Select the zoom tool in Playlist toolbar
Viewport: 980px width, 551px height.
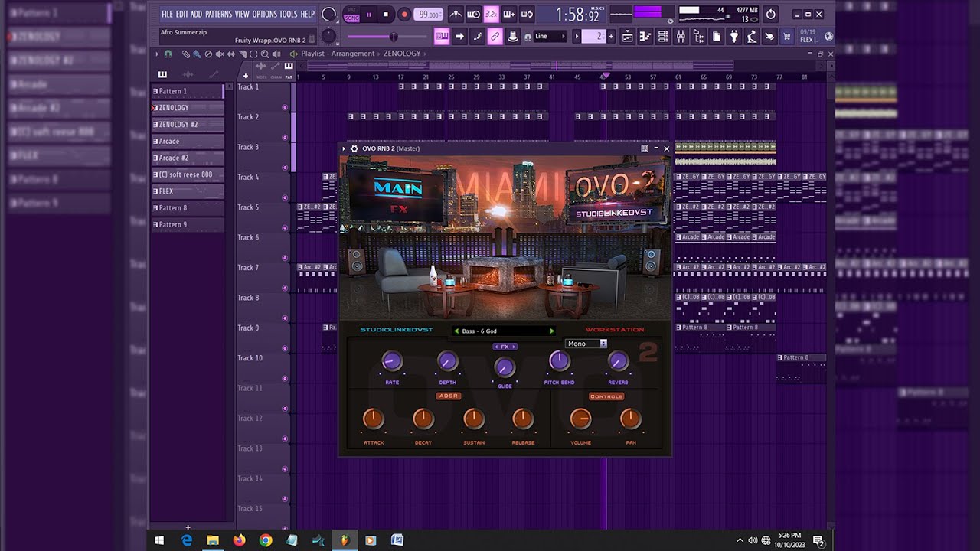pos(265,54)
